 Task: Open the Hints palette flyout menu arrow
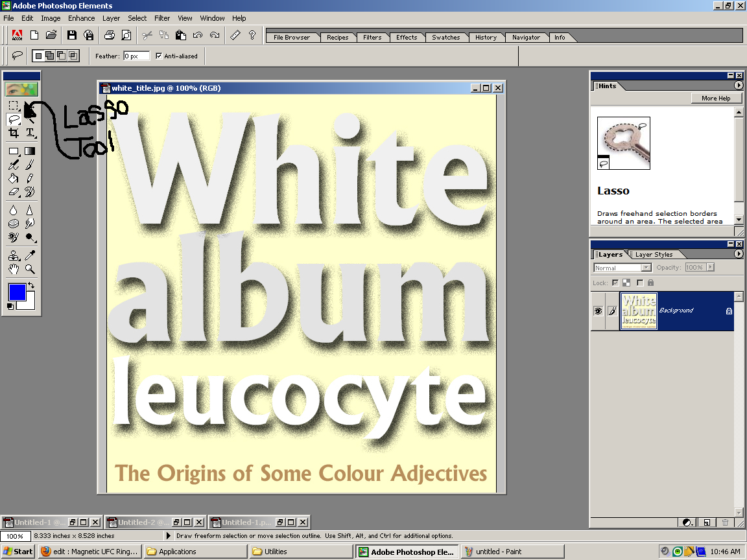(x=739, y=86)
